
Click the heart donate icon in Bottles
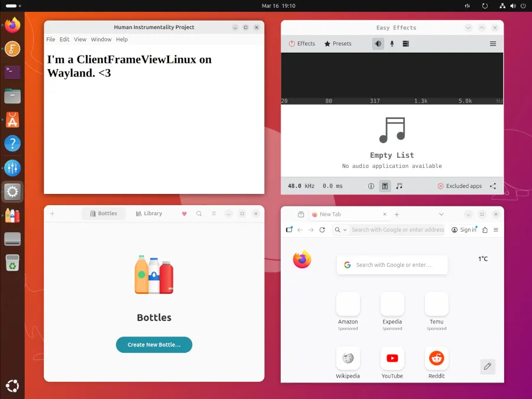click(184, 214)
